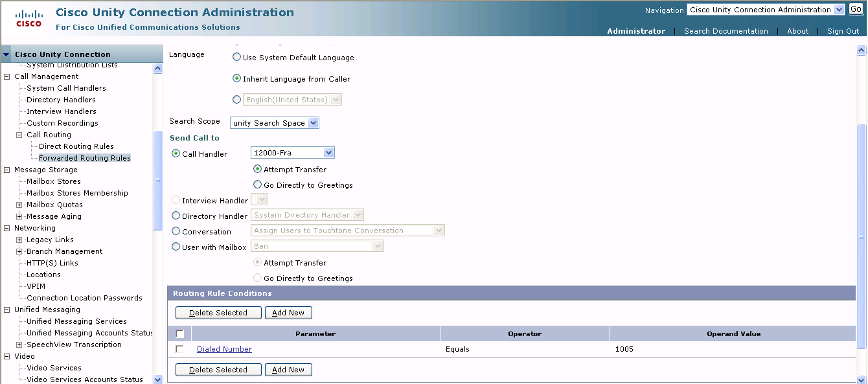Open Custom Recordings in tree
Viewport: 868px width, 384px height.
point(62,123)
